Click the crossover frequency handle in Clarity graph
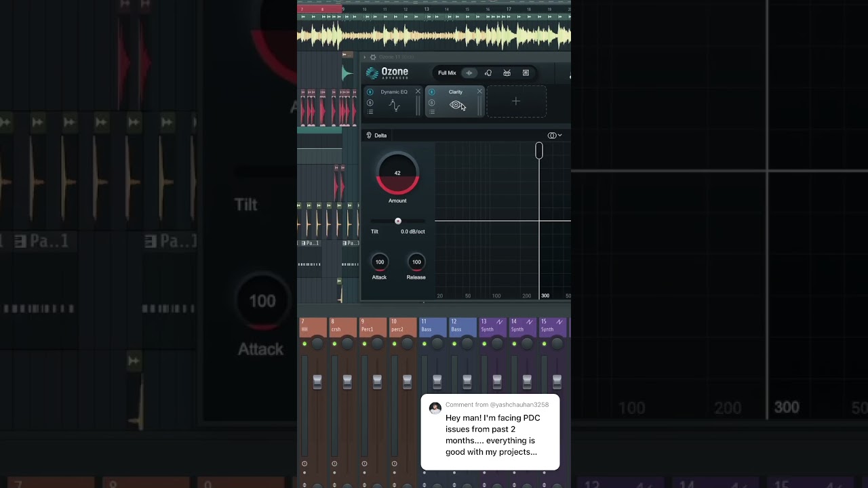The height and width of the screenshot is (488, 868). tap(539, 150)
